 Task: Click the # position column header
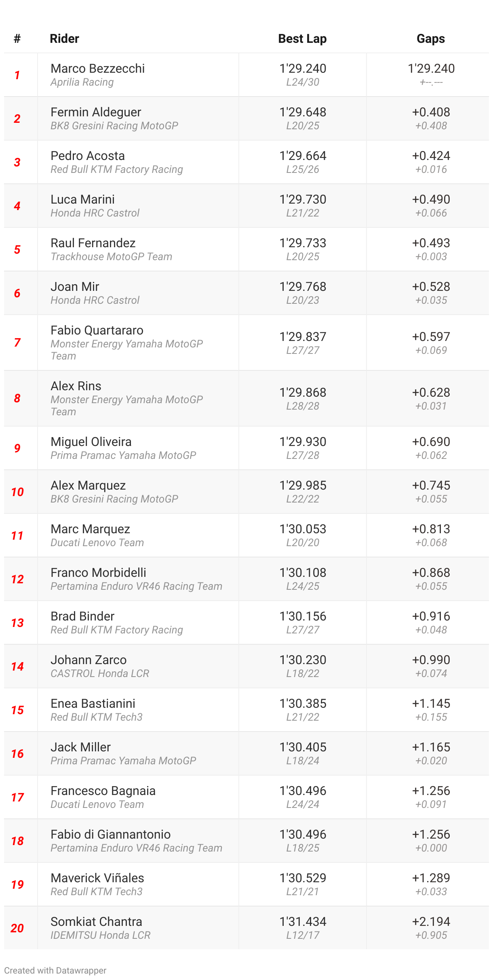pyautogui.click(x=17, y=39)
